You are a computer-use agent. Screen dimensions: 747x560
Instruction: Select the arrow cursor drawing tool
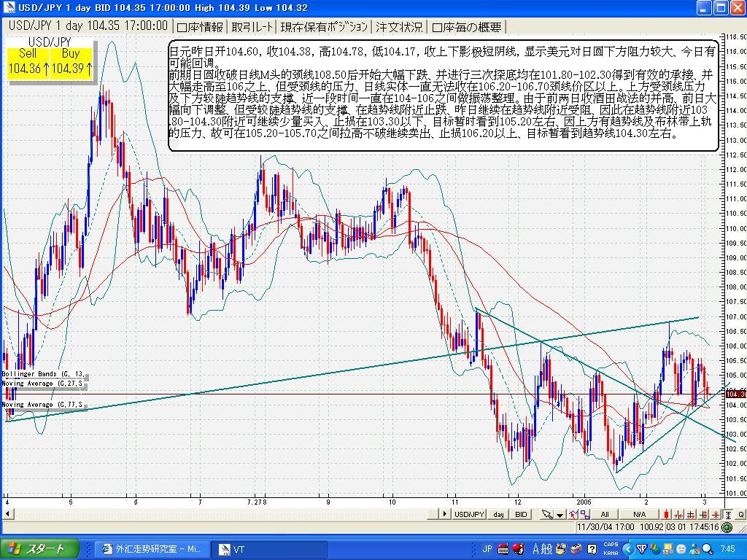pyautogui.click(x=546, y=514)
